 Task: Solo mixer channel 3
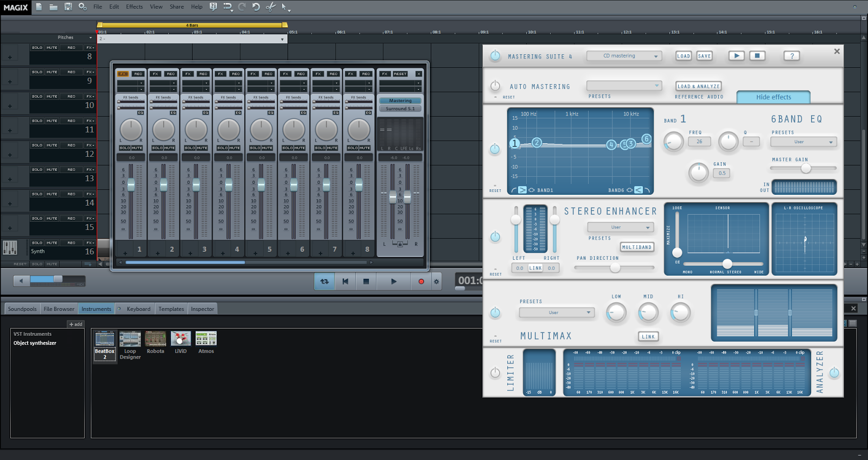click(x=190, y=148)
